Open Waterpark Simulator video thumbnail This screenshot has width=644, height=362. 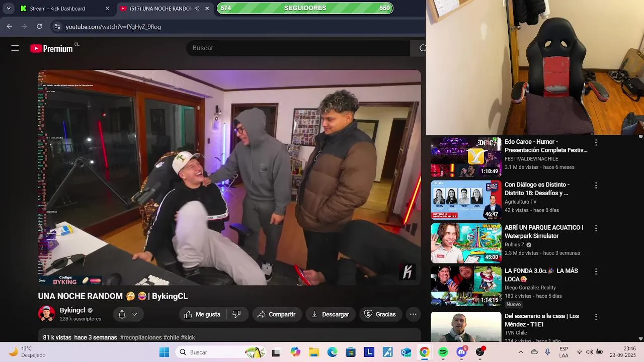[x=466, y=243]
